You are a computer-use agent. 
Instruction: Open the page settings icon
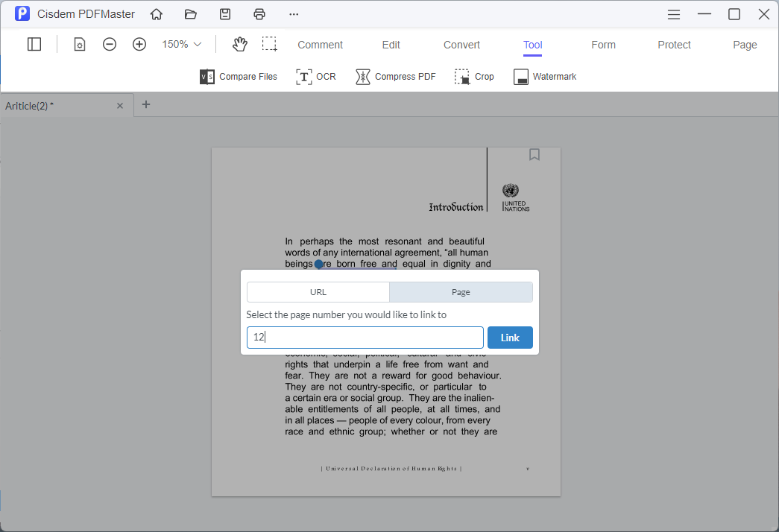(80, 44)
